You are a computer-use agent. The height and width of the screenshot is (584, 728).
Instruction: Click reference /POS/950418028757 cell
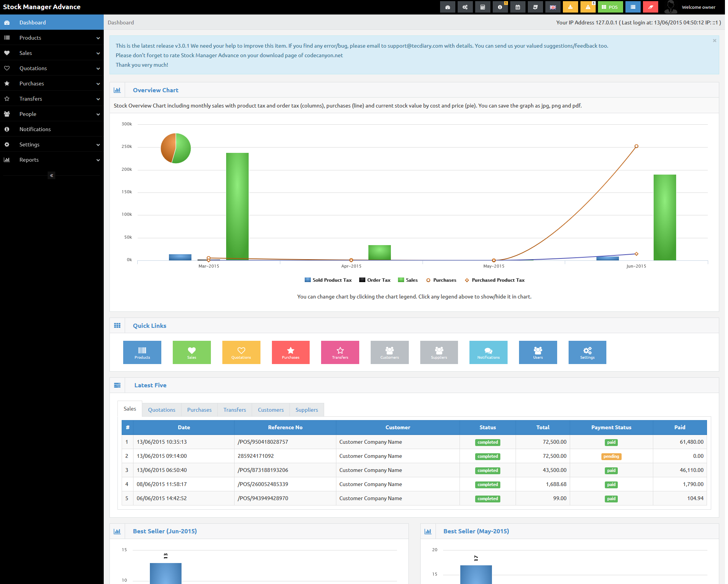coord(285,442)
